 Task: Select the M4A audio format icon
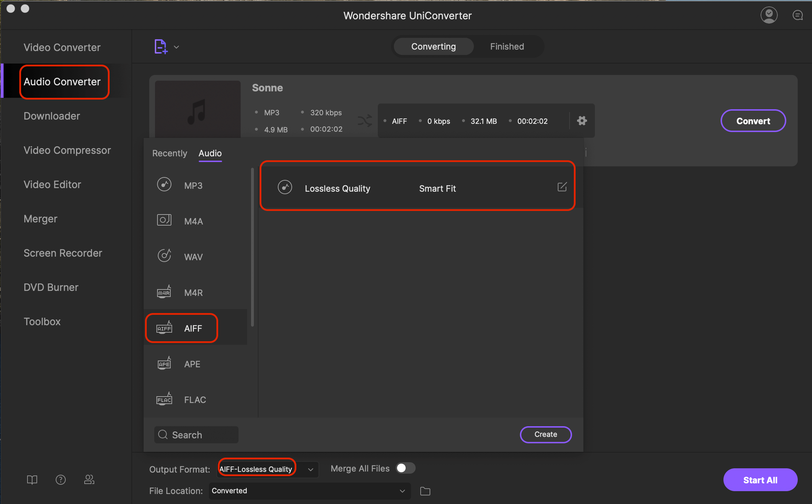[164, 221]
